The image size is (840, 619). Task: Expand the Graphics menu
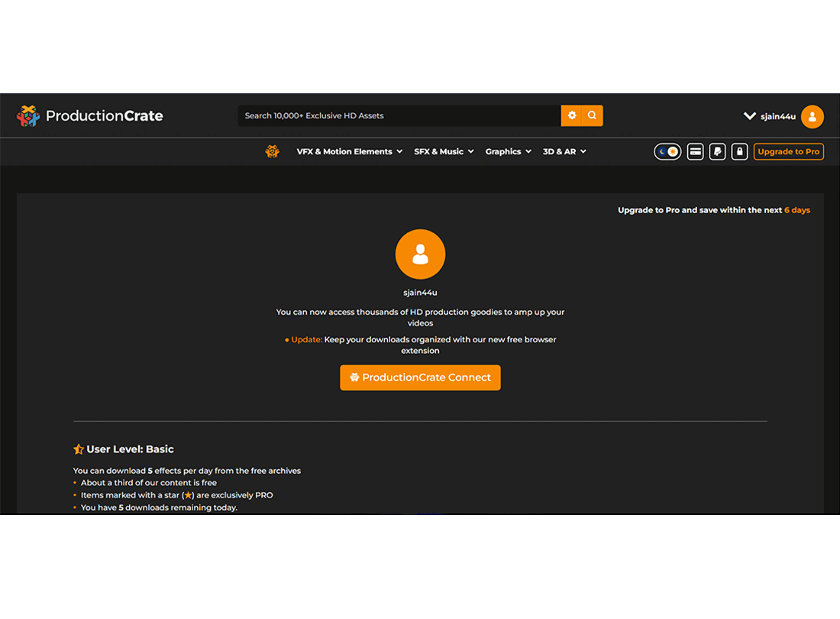tap(509, 151)
